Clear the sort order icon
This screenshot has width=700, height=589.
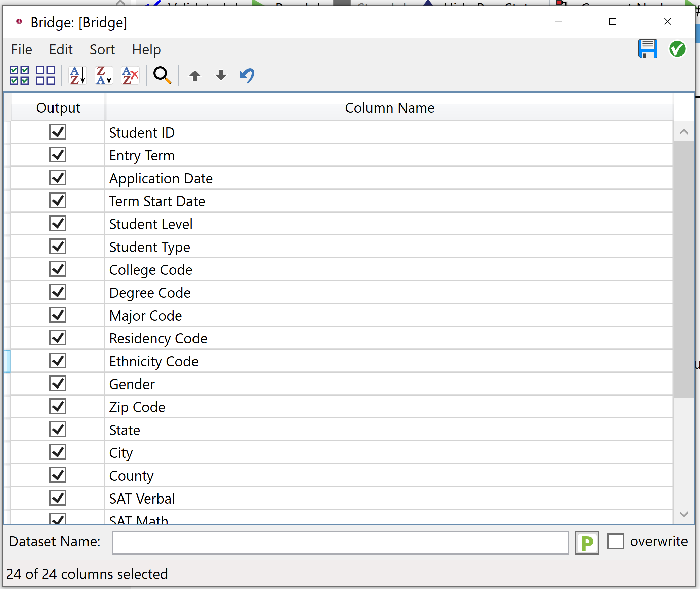tap(130, 75)
